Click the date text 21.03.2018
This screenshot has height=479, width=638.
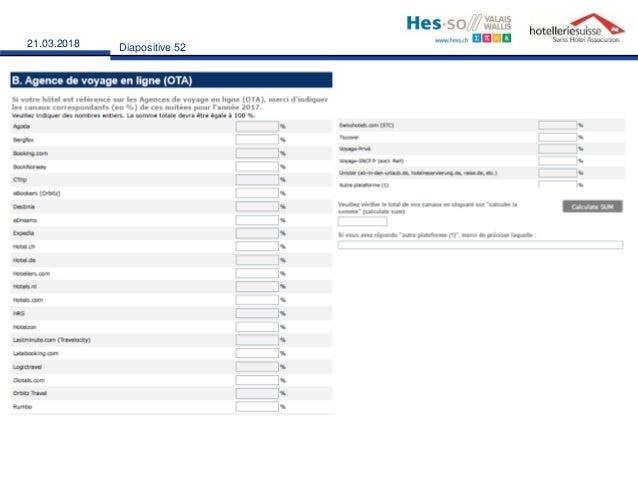tap(53, 44)
